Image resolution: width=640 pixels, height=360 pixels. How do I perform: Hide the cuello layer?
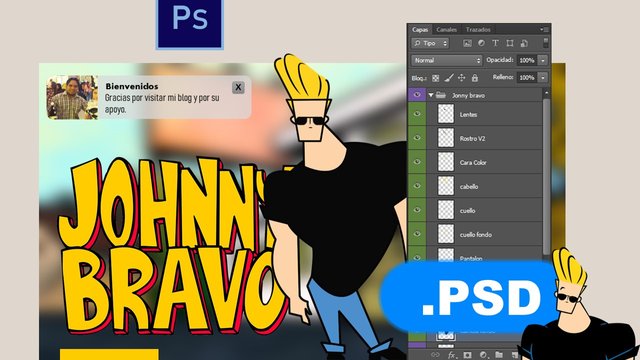[417, 210]
